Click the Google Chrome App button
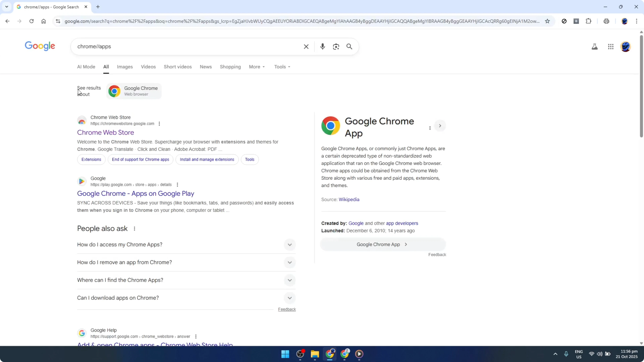This screenshot has height=362, width=644. 383,244
